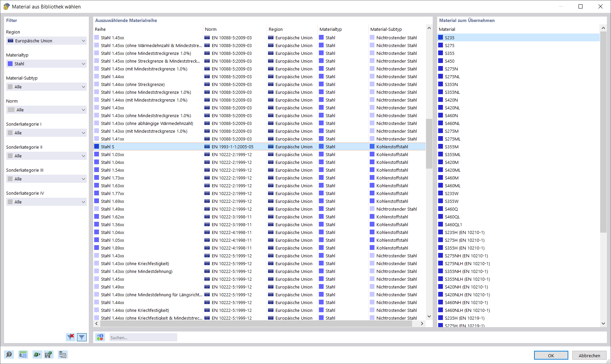Click the Material column header
This screenshot has width=611, height=364.
click(x=518, y=29)
